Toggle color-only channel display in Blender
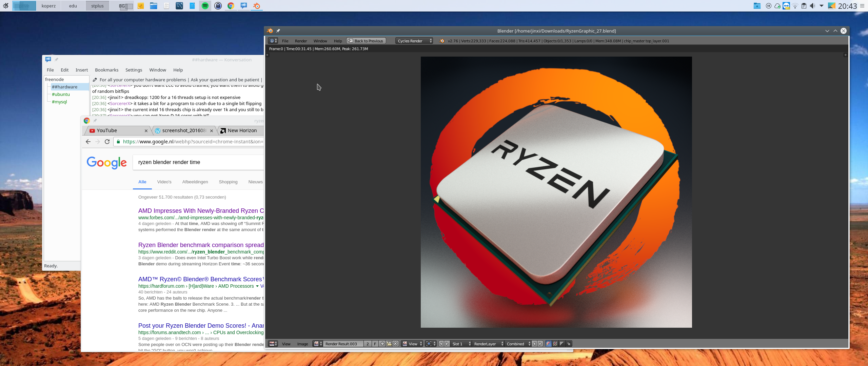Image resolution: width=868 pixels, height=366 pixels. click(x=555, y=344)
